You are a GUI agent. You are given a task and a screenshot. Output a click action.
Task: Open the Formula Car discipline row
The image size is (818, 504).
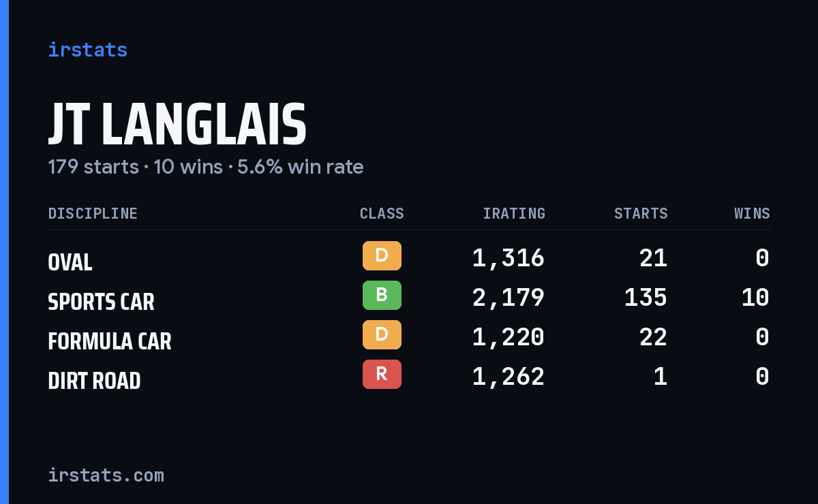click(409, 337)
